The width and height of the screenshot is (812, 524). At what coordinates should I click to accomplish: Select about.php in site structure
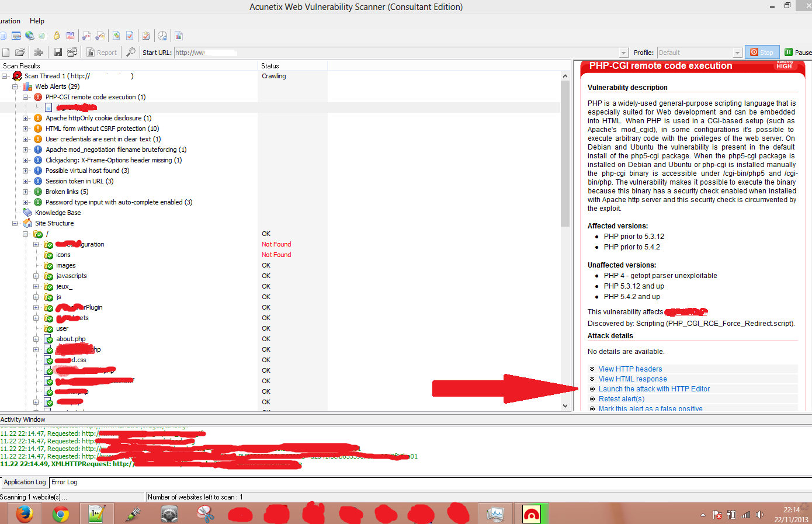pyautogui.click(x=71, y=339)
